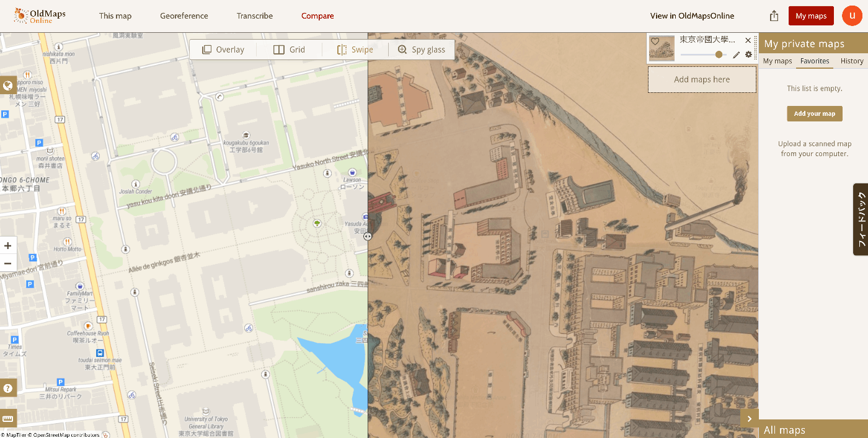
Task: Switch to the History tab
Action: click(x=852, y=61)
